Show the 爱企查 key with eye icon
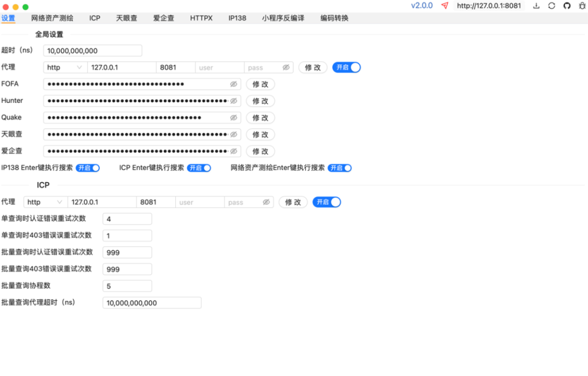 pos(234,151)
